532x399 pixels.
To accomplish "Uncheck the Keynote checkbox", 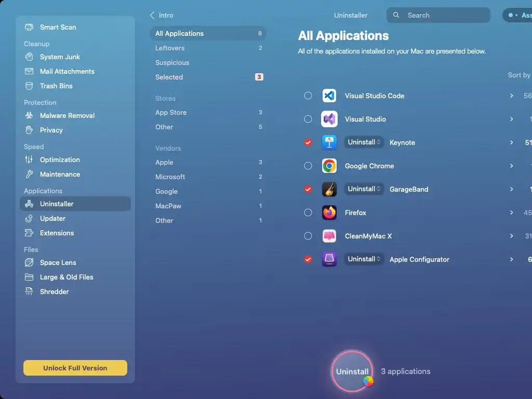I will [x=308, y=142].
